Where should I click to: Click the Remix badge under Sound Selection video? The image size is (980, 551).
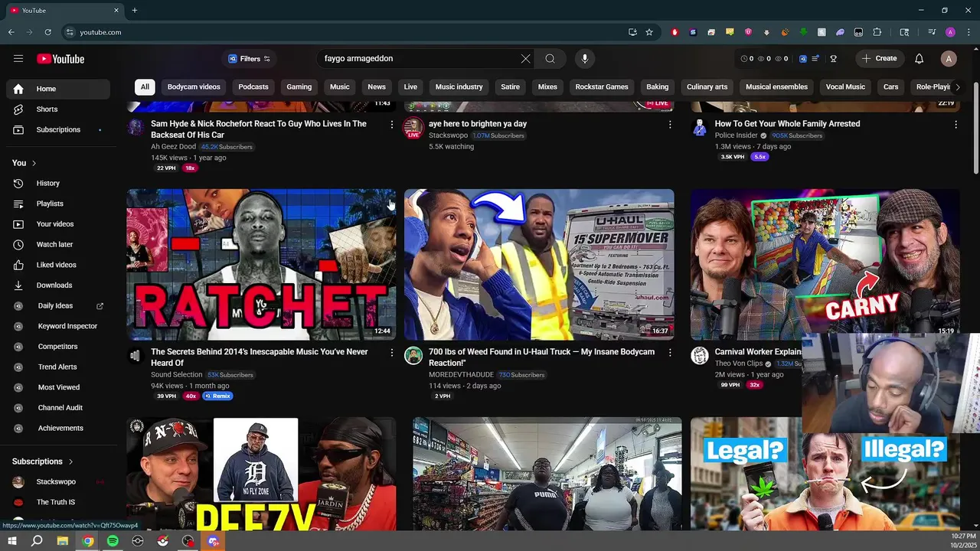pyautogui.click(x=217, y=396)
